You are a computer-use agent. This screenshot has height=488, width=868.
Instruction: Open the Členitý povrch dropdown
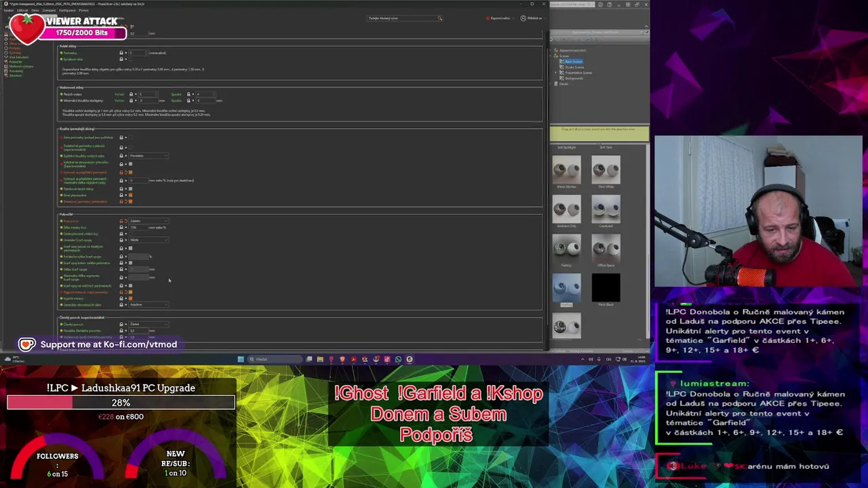tap(149, 324)
